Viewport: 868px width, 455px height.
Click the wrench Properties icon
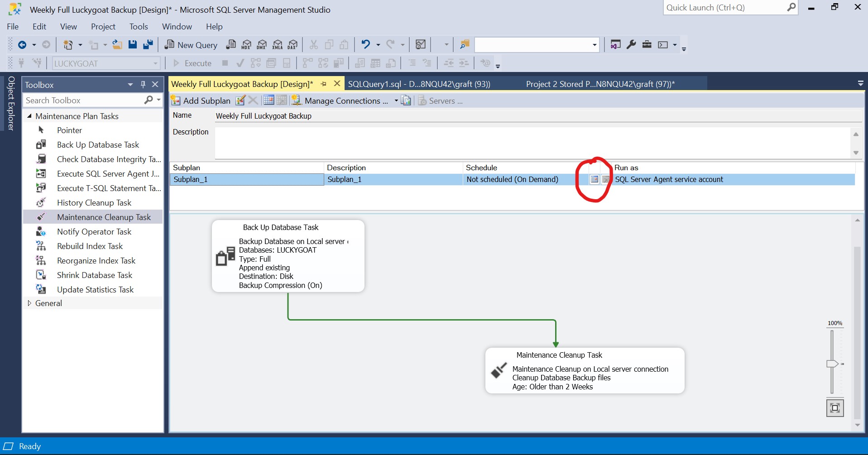click(631, 44)
